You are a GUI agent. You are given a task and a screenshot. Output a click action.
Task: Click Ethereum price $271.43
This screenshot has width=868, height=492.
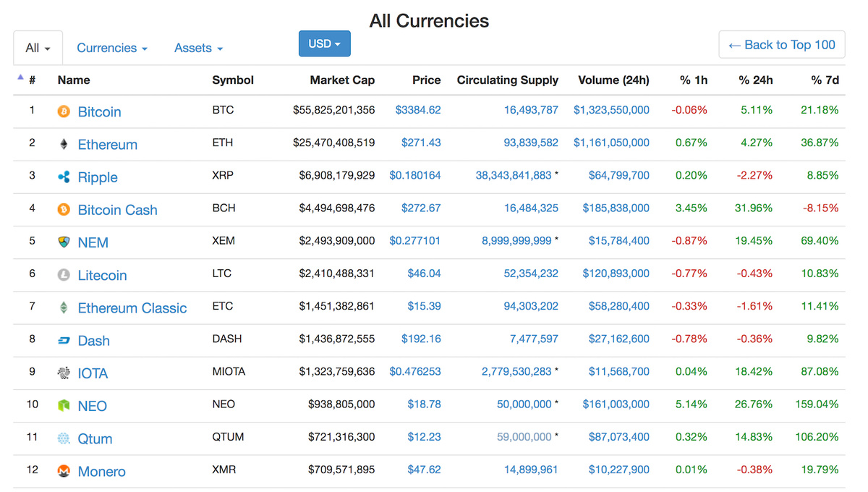(421, 143)
